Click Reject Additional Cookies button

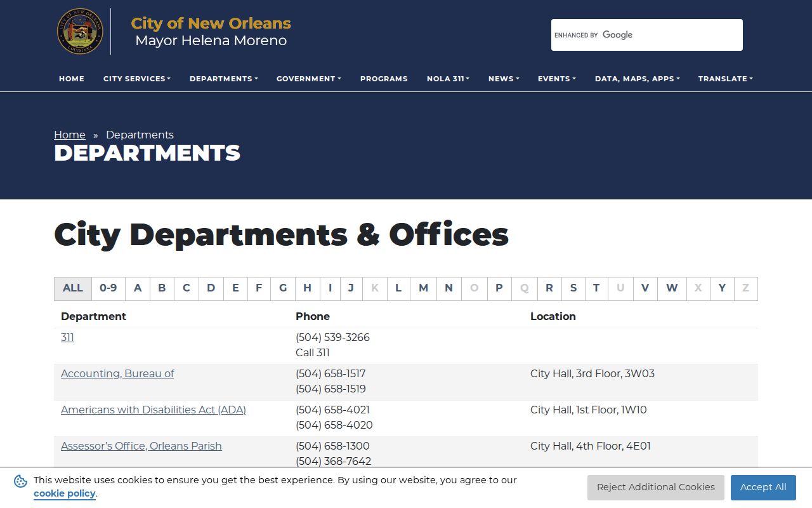[656, 487]
